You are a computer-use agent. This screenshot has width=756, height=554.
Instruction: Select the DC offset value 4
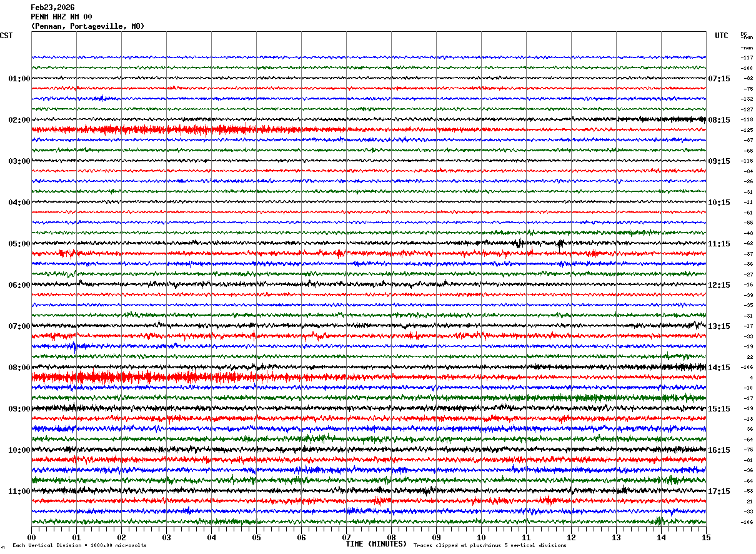[x=751, y=378]
